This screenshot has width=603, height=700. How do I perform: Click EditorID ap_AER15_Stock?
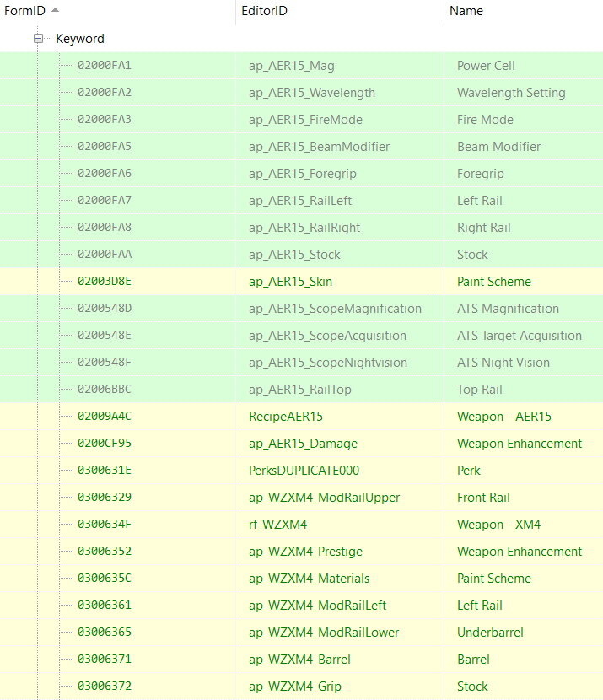294,255
